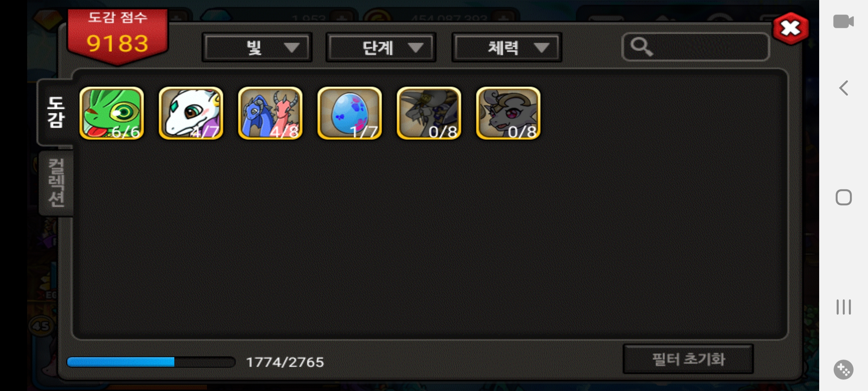Close the encyclopedia with the red X
Screen dimensions: 868x391
791,28
